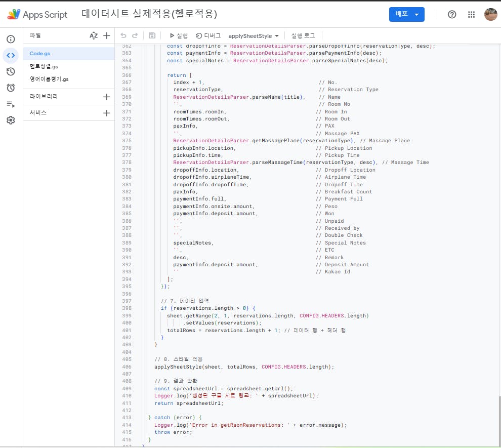The image size is (501, 448).
Task: Open the project Overview info icon
Action: coord(11,39)
